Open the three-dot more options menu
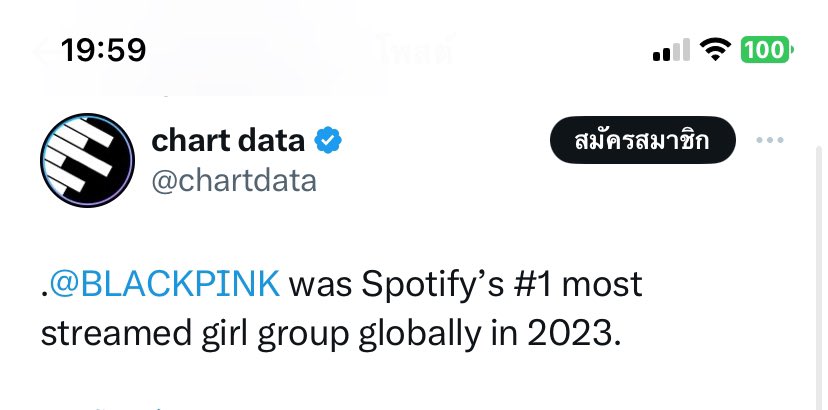This screenshot has width=828, height=410. 770,140
